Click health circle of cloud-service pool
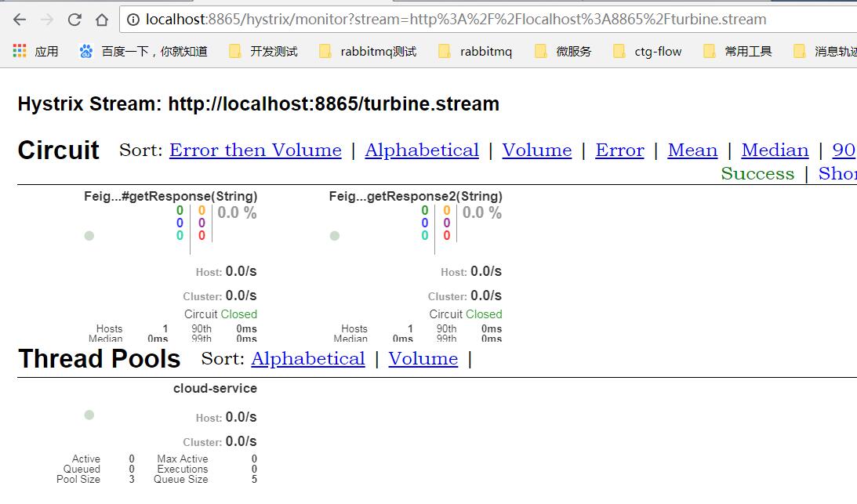Image resolution: width=857 pixels, height=504 pixels. point(89,415)
